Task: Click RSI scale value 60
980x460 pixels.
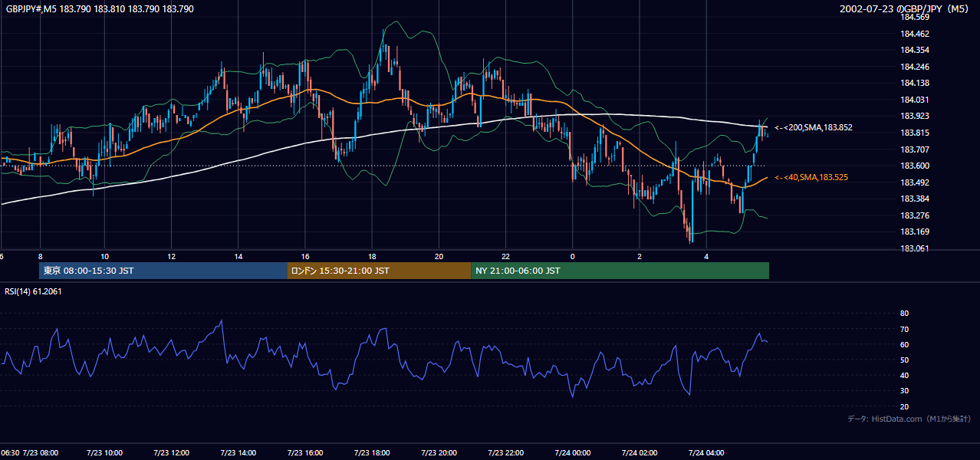Action: (x=904, y=344)
